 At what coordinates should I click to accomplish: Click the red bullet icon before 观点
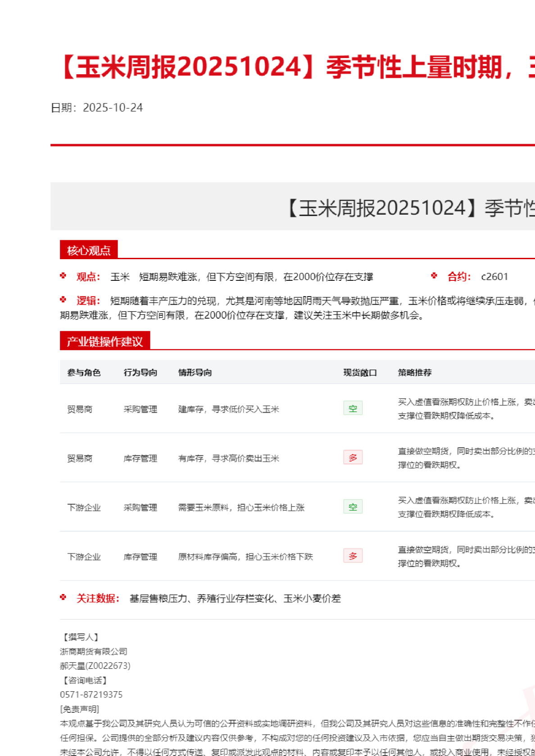[63, 276]
